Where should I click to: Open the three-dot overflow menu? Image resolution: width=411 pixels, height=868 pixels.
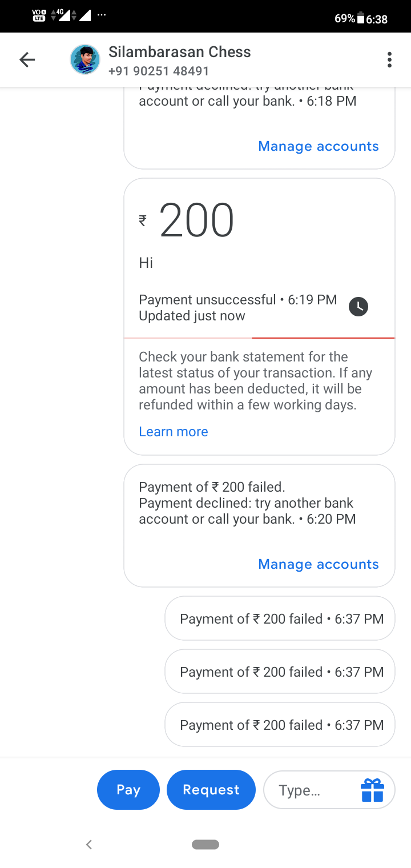point(389,59)
